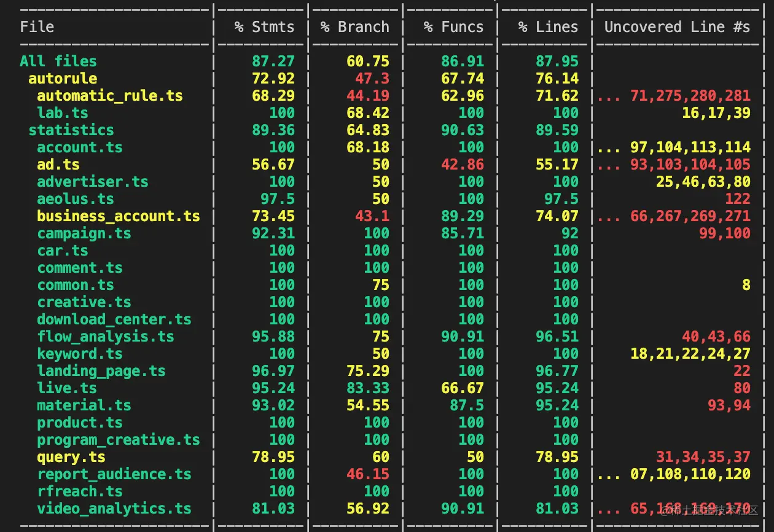Screen dimensions: 774x532
Task: Select the query.ts file name
Action: [x=71, y=457]
